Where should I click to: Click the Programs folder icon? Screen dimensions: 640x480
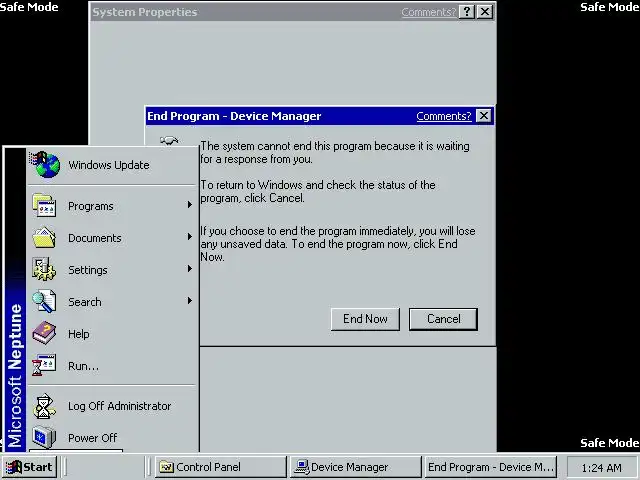tap(44, 205)
